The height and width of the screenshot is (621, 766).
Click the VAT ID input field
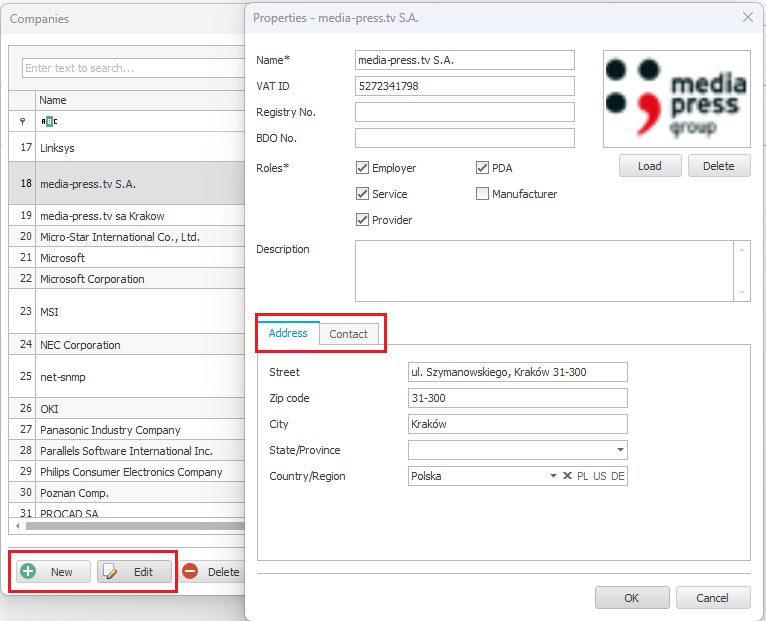[465, 86]
